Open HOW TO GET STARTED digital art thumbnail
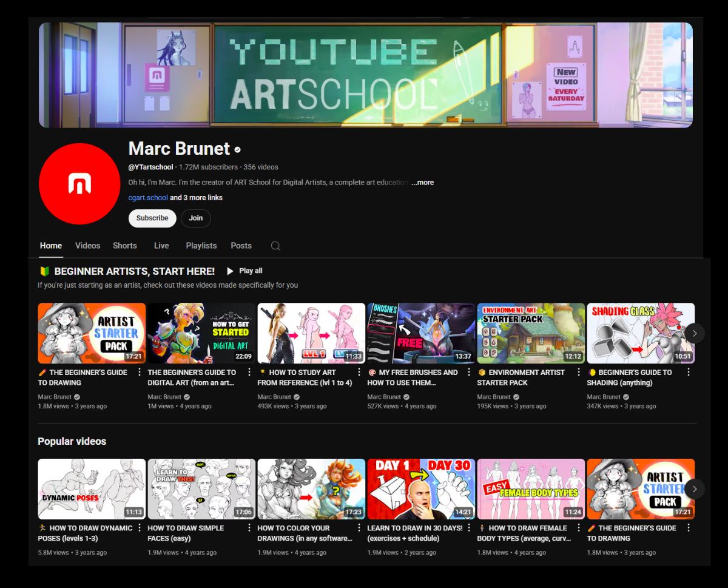 (201, 333)
